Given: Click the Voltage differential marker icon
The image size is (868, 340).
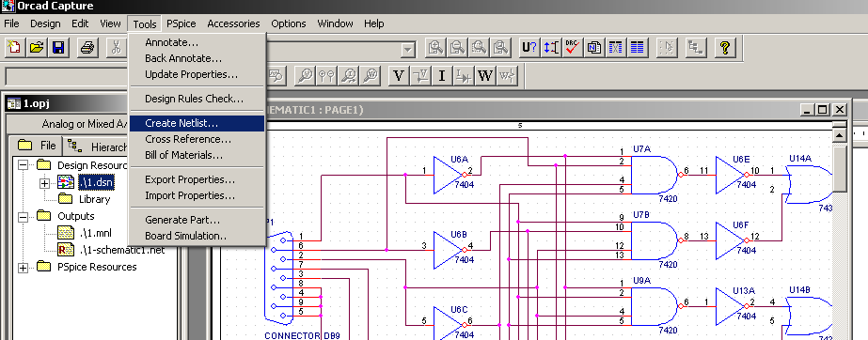Looking at the screenshot, I should pos(420,75).
